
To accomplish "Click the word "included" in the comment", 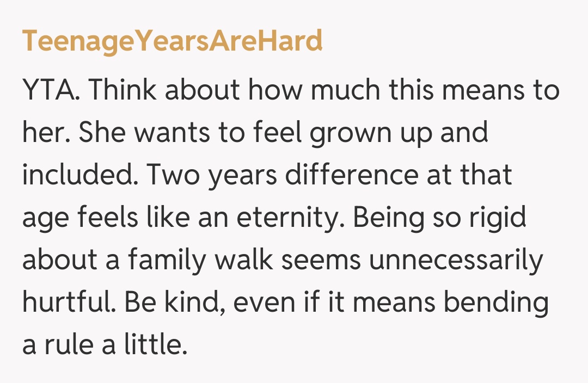I will coord(80,175).
